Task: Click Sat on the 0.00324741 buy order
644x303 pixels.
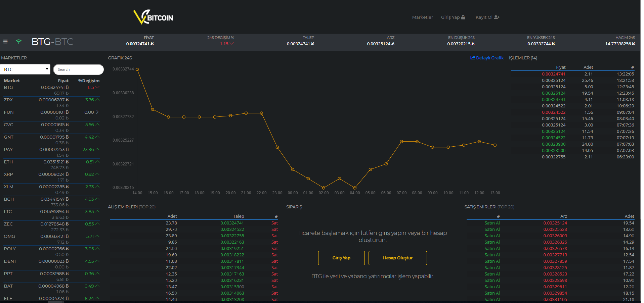Action: [x=274, y=223]
